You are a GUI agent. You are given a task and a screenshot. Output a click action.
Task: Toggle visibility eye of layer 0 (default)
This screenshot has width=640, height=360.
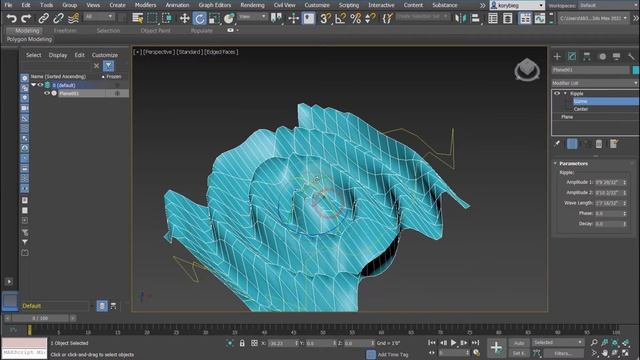coord(40,85)
